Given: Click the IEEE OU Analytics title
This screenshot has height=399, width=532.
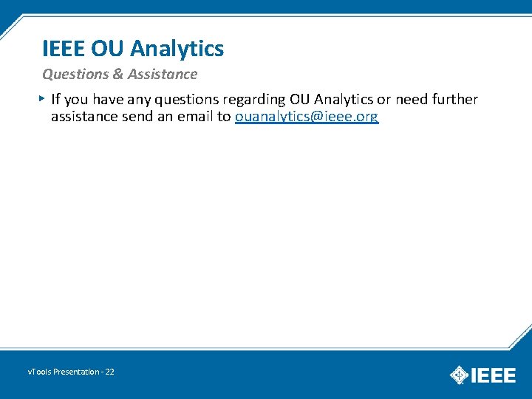Looking at the screenshot, I should coord(133,48).
